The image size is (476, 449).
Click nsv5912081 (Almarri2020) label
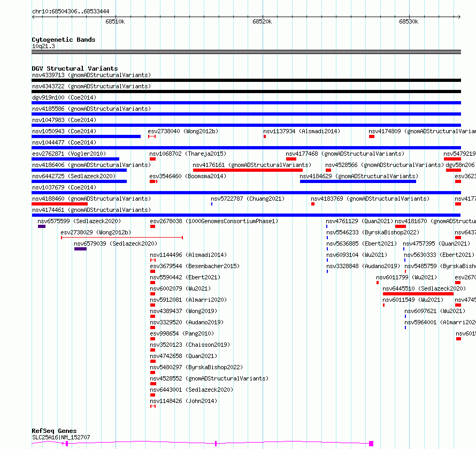tap(188, 300)
